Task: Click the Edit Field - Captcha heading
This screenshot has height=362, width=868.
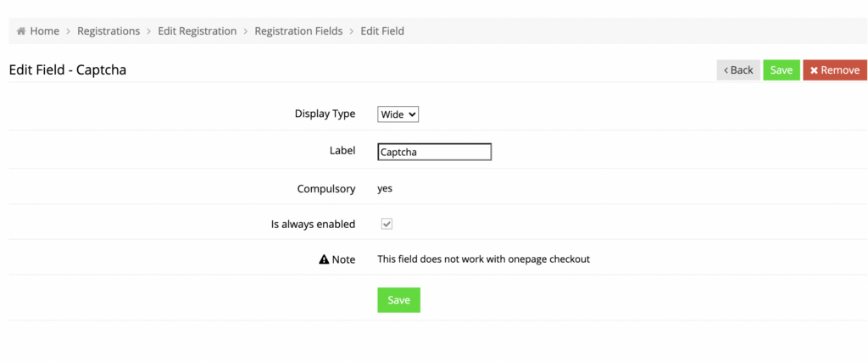Action: tap(68, 70)
